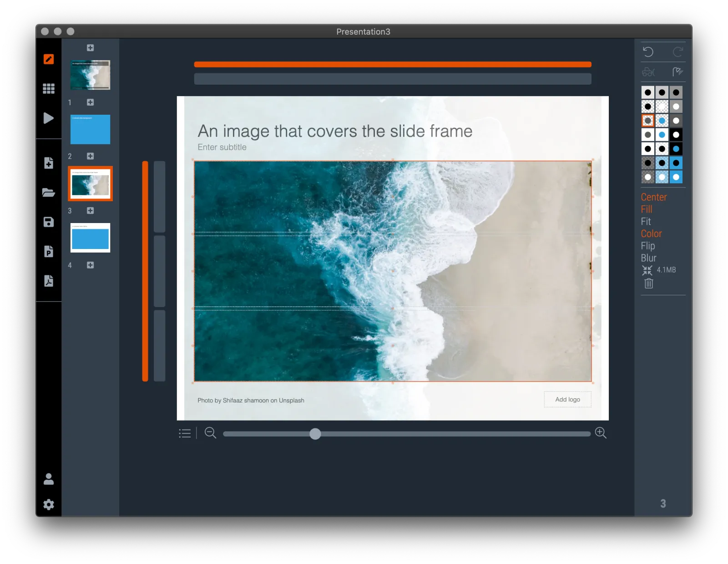Click the shower-head style icon
The width and height of the screenshot is (728, 564).
point(677,72)
